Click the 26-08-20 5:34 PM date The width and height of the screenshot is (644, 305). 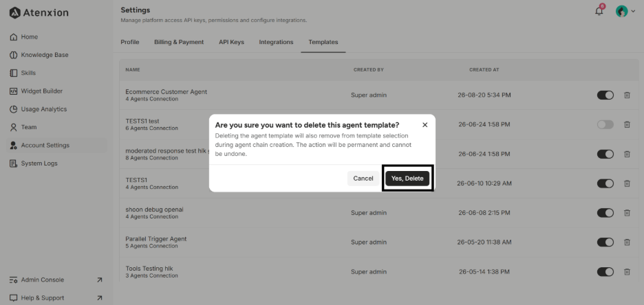point(484,95)
